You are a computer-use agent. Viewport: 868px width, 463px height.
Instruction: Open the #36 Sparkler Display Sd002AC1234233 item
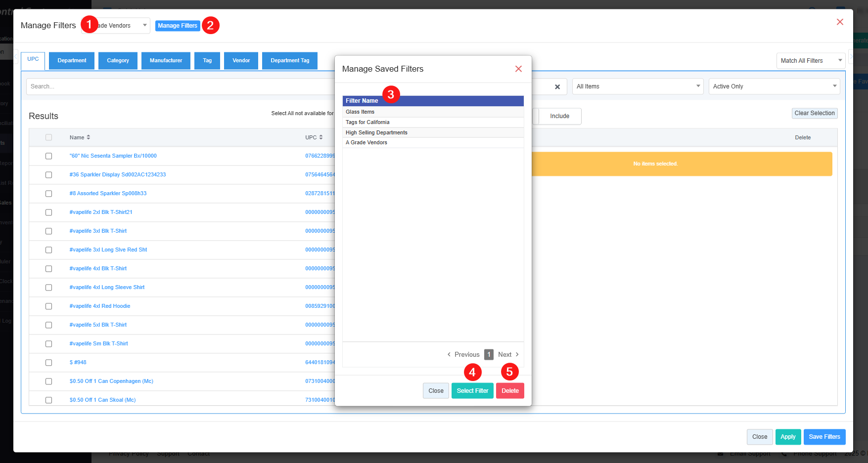(x=118, y=175)
